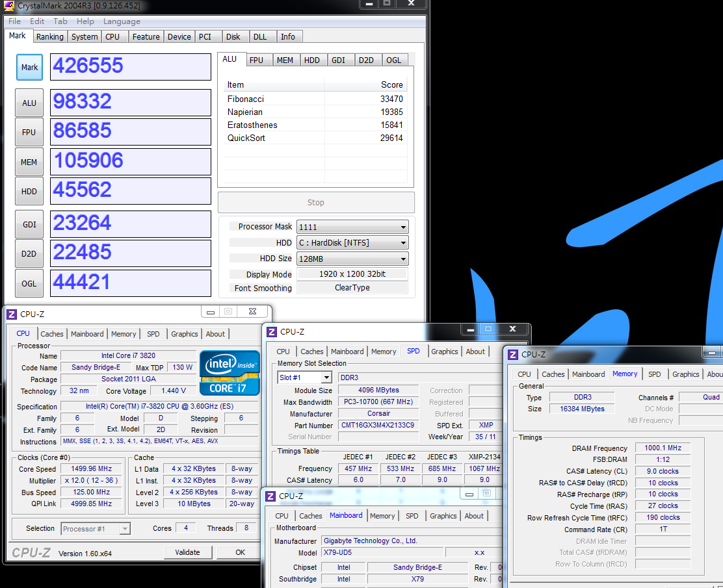The width and height of the screenshot is (723, 588).
Task: Click the Stop button
Action: coord(316,202)
